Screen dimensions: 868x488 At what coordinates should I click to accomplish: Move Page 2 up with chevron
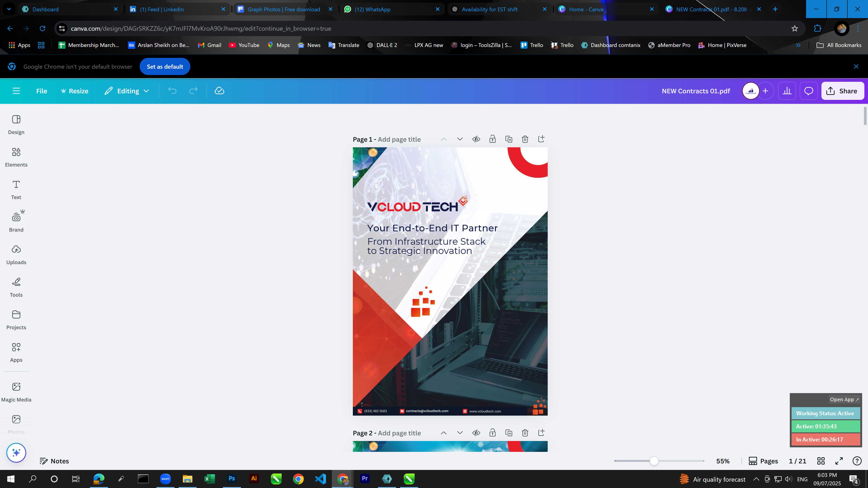pyautogui.click(x=443, y=433)
